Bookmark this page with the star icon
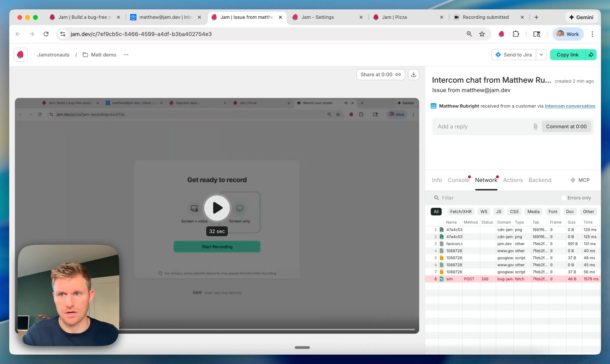Screen dimensions: 610x364 [482, 34]
